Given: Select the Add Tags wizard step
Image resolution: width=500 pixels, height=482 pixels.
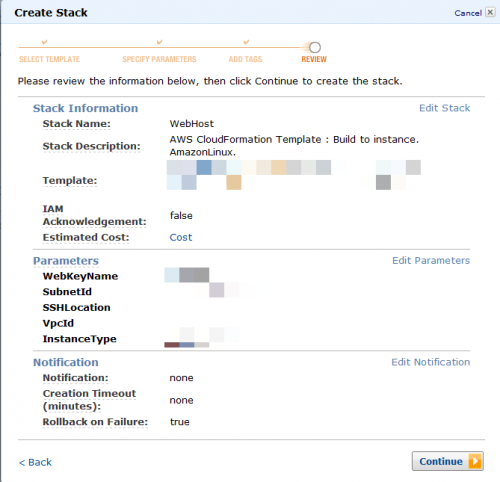Looking at the screenshot, I should (x=245, y=59).
